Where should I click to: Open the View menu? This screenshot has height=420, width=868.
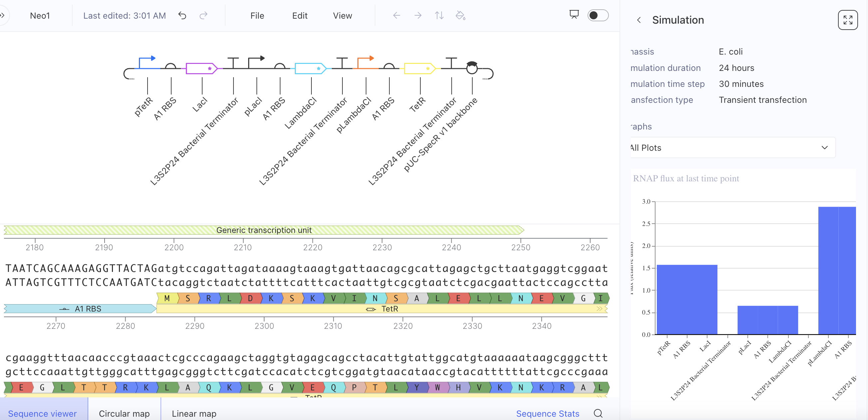tap(342, 16)
